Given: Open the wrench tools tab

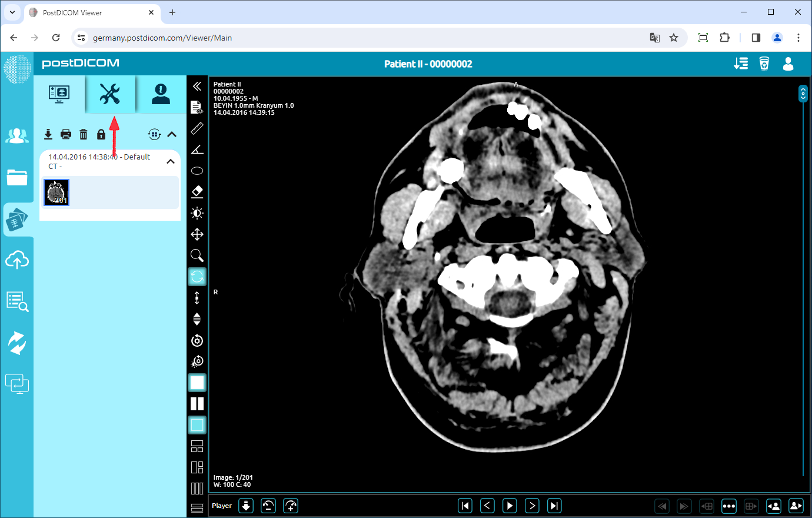Looking at the screenshot, I should click(x=110, y=94).
